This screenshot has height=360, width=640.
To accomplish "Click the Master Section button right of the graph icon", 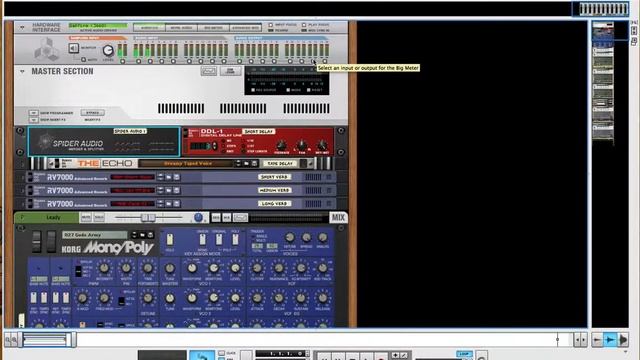I will click(231, 71).
